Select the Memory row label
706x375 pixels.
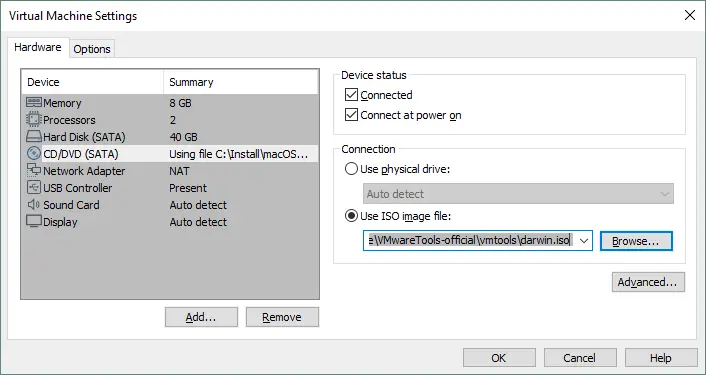[62, 103]
